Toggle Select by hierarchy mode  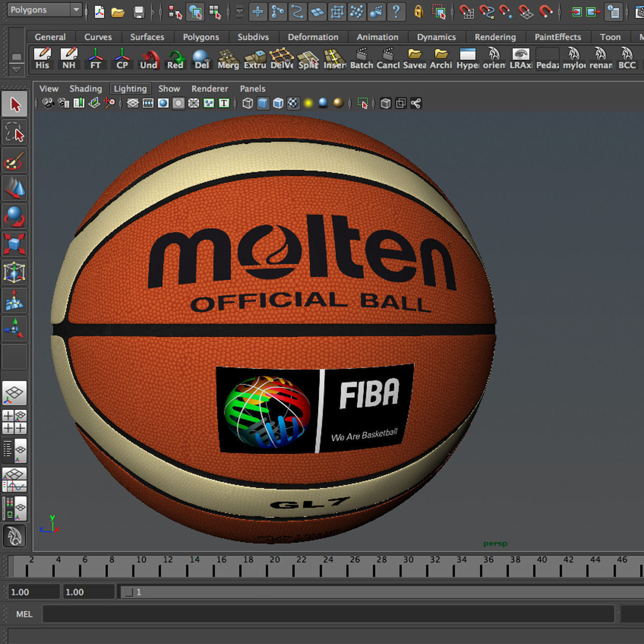[x=175, y=11]
